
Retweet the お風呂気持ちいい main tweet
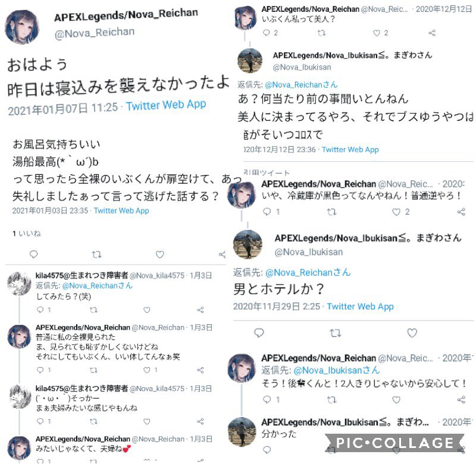point(96,255)
